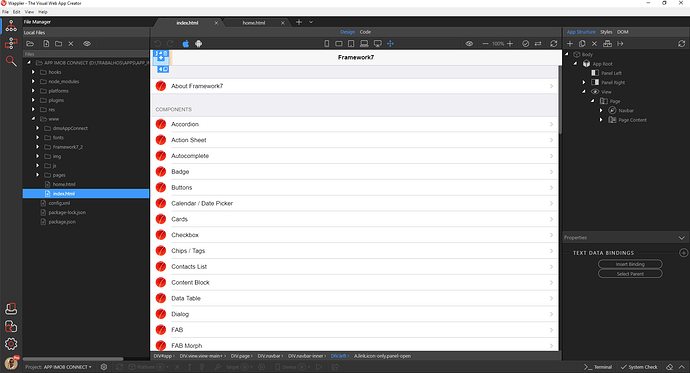
Task: Expand the pages folder
Action: coord(38,175)
